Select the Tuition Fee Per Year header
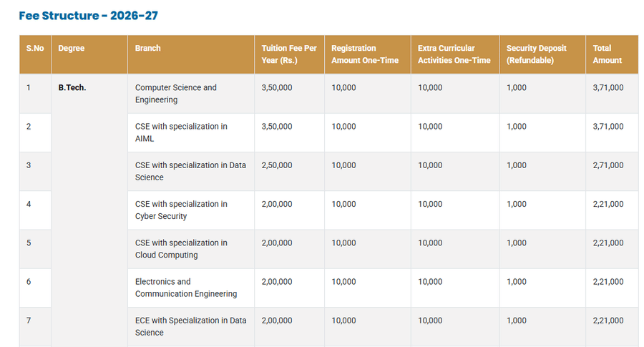The height and width of the screenshot is (347, 644). click(x=289, y=54)
